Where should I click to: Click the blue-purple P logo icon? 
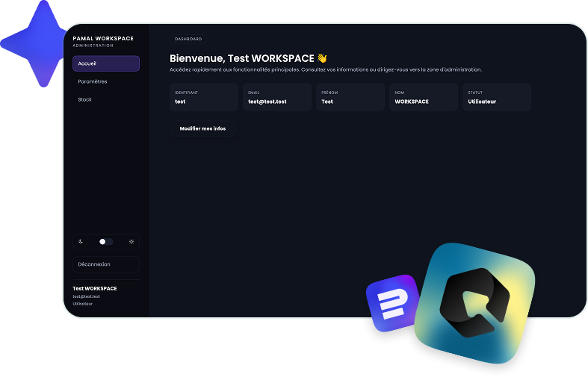pos(392,303)
